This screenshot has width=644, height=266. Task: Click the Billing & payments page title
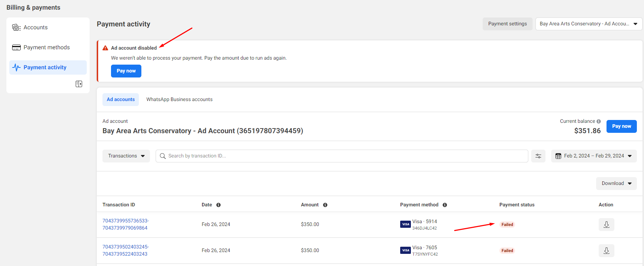click(x=33, y=7)
